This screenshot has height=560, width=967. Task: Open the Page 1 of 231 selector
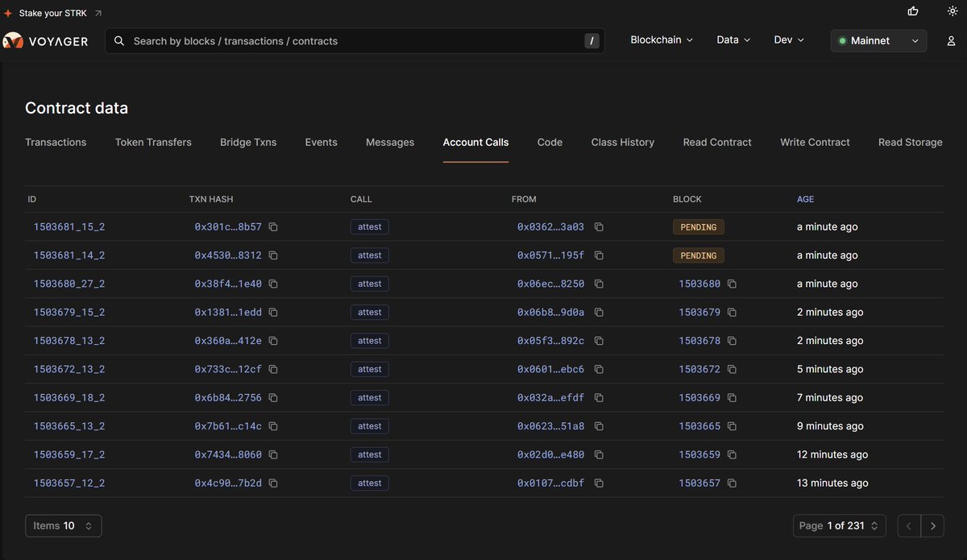coord(840,526)
